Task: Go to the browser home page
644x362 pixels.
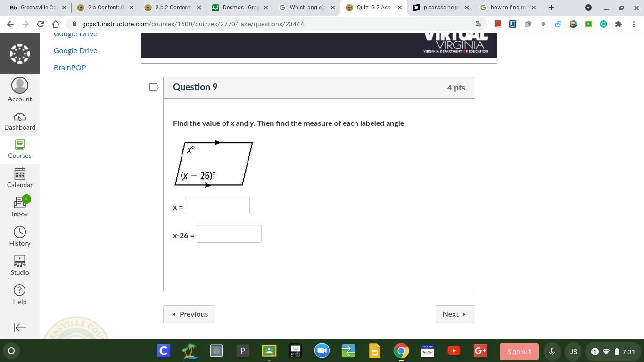Action: coord(56,24)
